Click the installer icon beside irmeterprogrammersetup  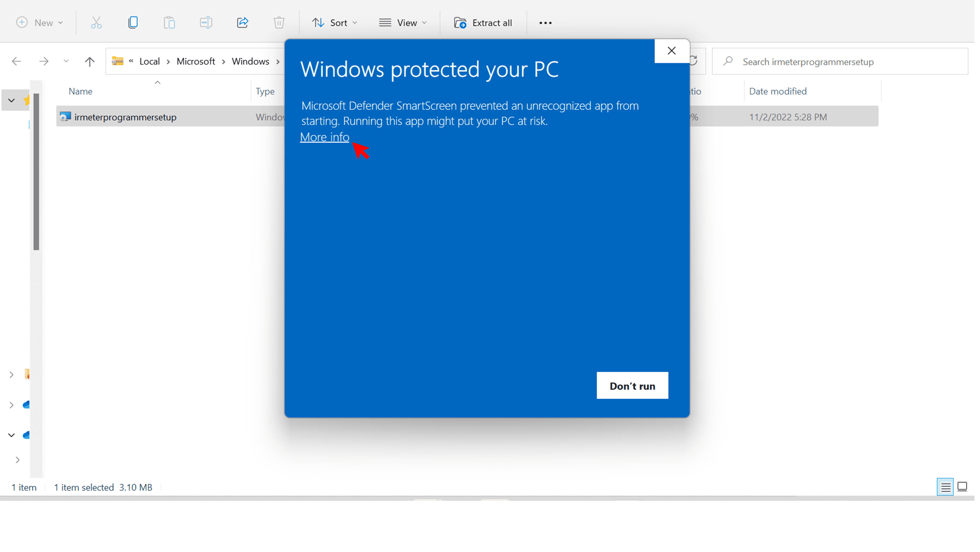tap(66, 117)
